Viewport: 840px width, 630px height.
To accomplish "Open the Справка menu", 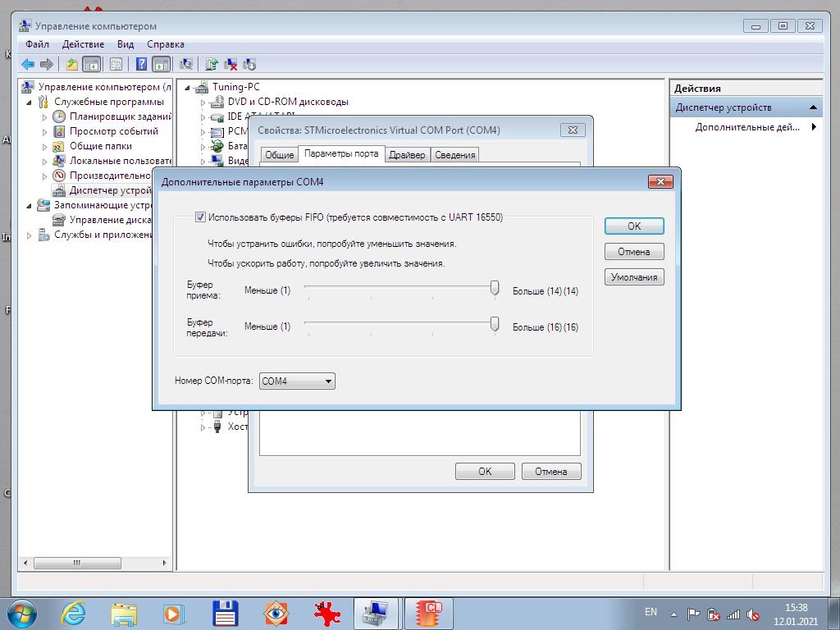I will point(165,44).
